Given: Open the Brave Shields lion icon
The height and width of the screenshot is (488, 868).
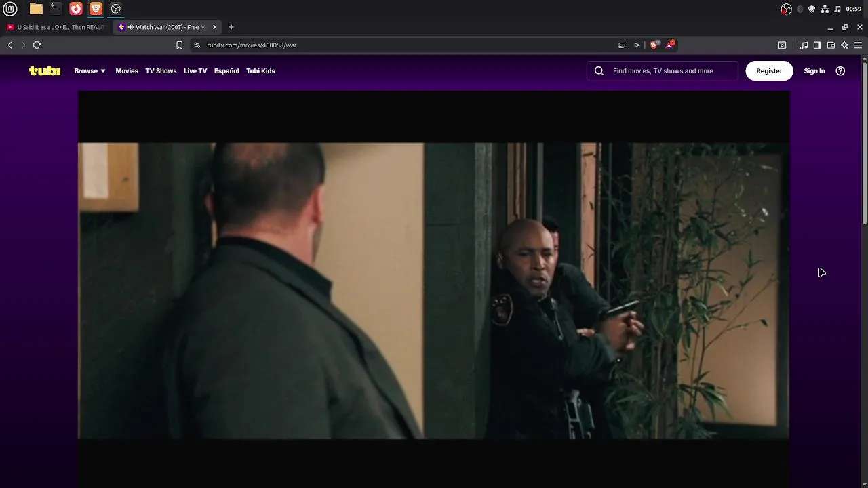Looking at the screenshot, I should 654,45.
